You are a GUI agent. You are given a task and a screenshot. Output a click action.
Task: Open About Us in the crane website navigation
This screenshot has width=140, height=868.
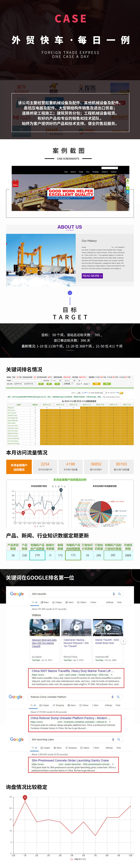coord(73,172)
